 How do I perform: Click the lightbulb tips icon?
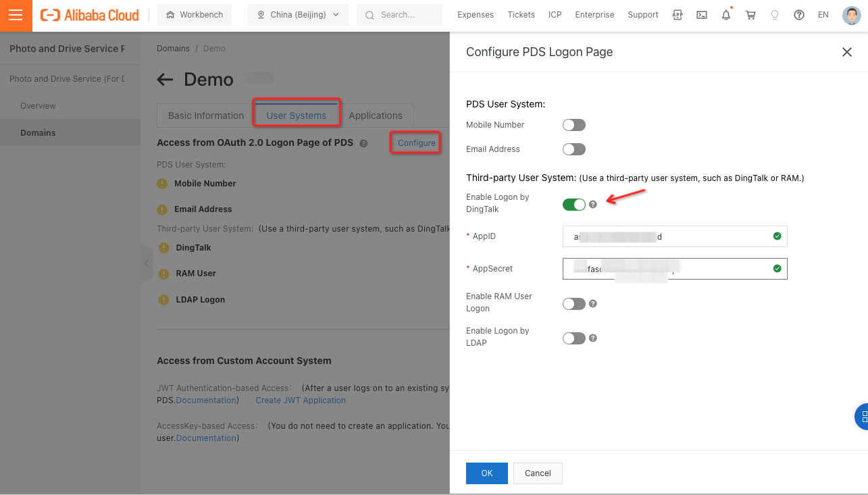click(x=775, y=15)
